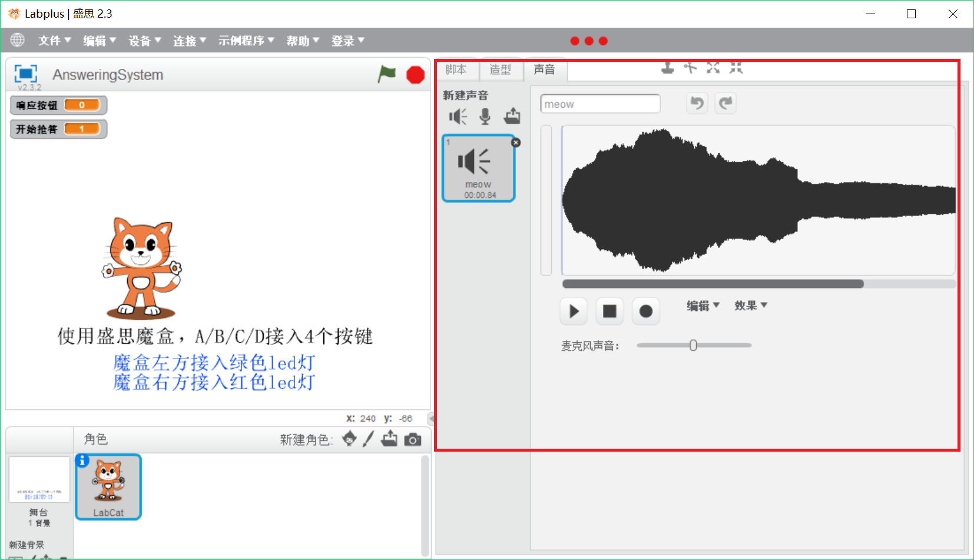Screen dimensions: 974x560
Task: Take new sprite from camera
Action: (x=413, y=439)
